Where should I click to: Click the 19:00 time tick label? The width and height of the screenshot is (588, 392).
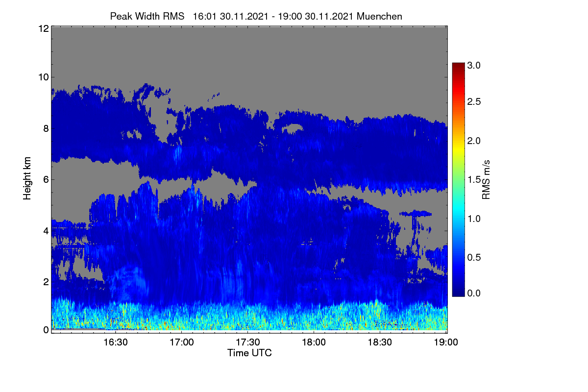pyautogui.click(x=446, y=343)
